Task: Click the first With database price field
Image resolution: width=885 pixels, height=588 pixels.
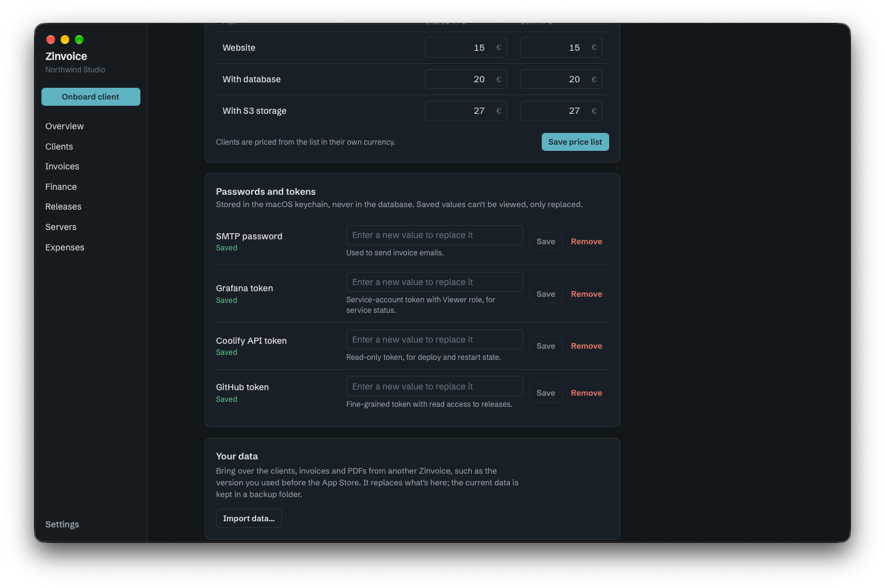Action: point(466,79)
